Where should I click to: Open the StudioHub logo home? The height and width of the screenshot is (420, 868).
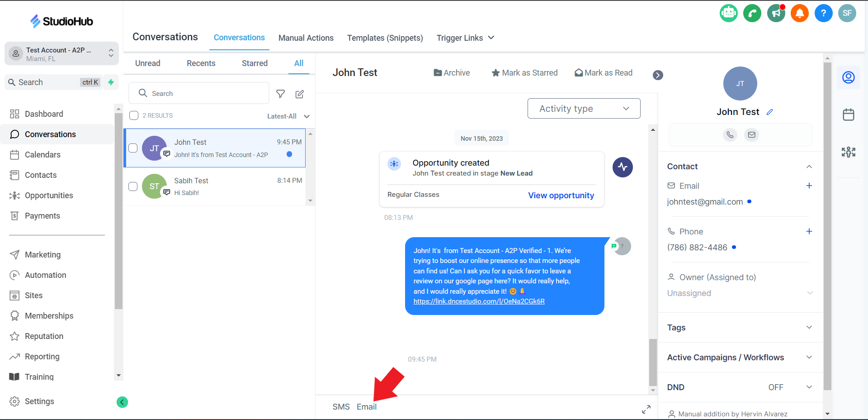(x=61, y=21)
